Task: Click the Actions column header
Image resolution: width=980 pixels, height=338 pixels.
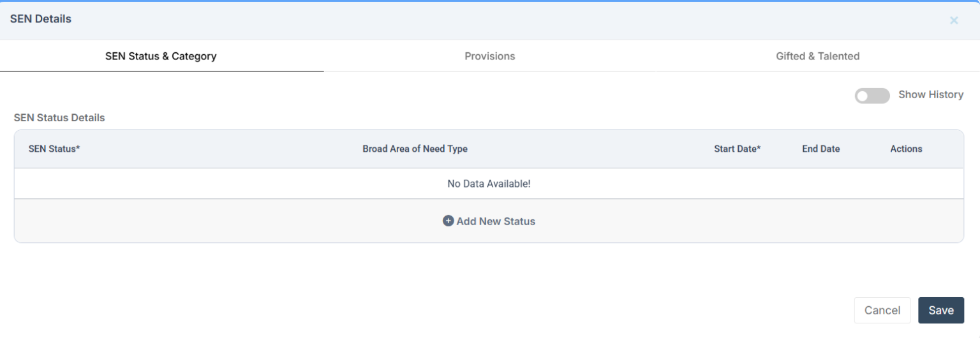Action: point(906,149)
